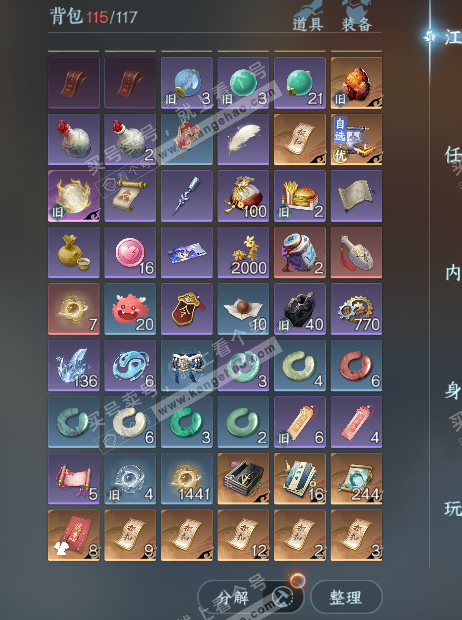Click the flaming red gemstone item
Image resolution: width=462 pixels, height=620 pixels.
[x=356, y=83]
